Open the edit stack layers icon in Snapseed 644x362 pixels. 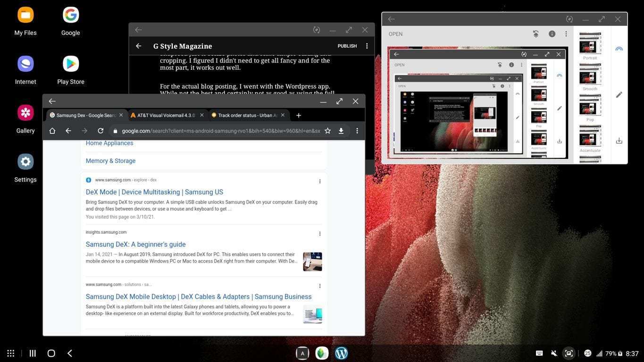tap(536, 34)
